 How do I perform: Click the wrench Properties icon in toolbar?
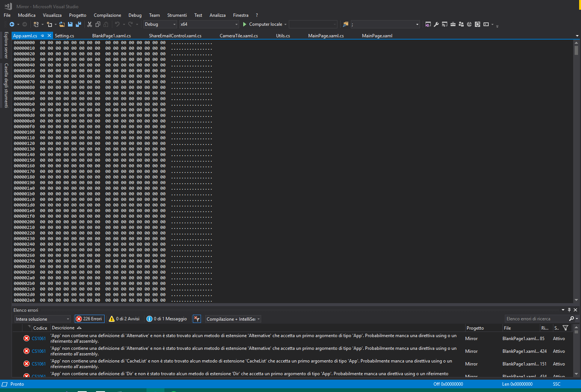436,24
